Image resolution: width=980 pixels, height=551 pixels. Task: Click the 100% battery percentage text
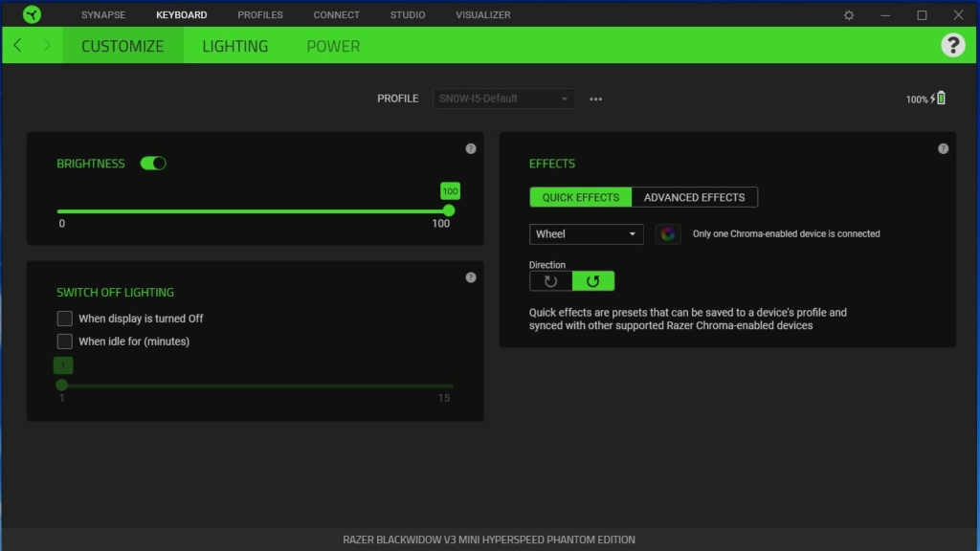(x=917, y=99)
